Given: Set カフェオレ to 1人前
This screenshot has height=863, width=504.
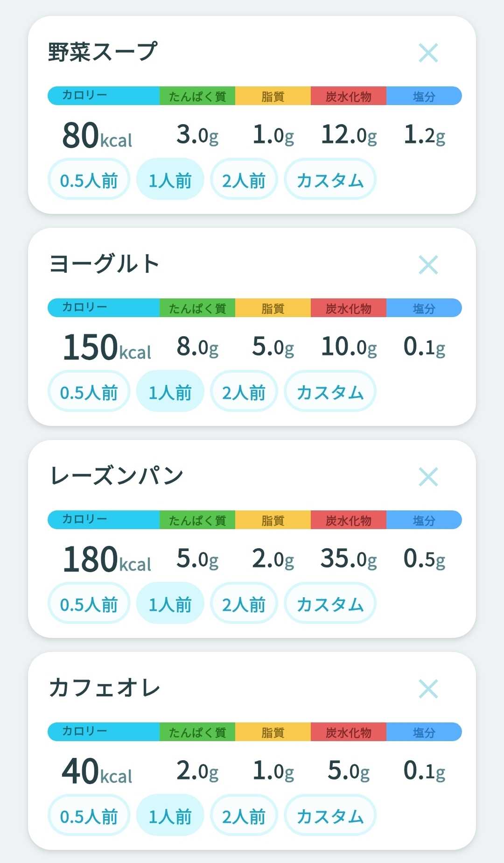Looking at the screenshot, I should [170, 815].
